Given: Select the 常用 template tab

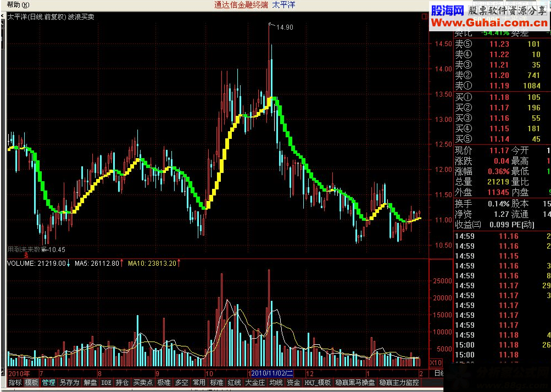Looking at the screenshot, I should click(x=199, y=383).
